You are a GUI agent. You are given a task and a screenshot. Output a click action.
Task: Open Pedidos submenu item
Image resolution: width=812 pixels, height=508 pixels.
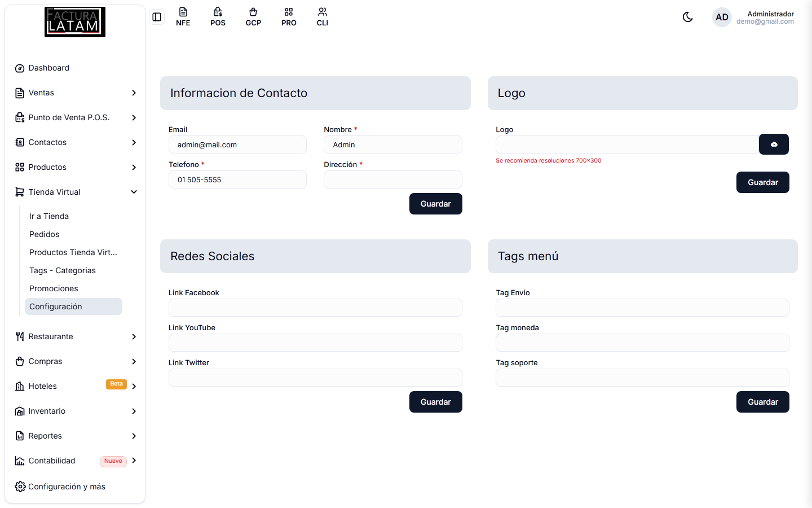pyautogui.click(x=73, y=234)
